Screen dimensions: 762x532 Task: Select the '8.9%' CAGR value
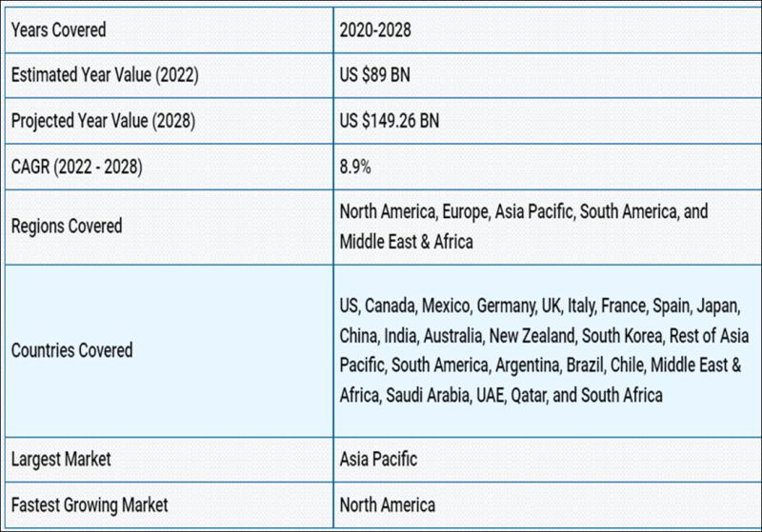[355, 167]
